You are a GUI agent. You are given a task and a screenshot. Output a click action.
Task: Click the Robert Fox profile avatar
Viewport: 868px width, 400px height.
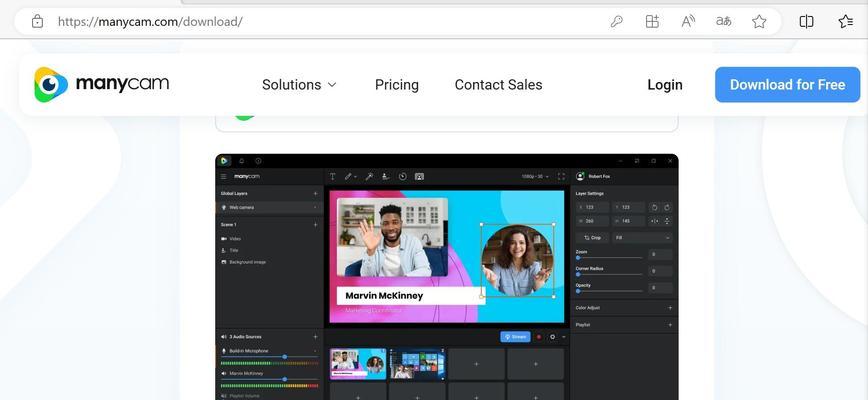pos(580,176)
